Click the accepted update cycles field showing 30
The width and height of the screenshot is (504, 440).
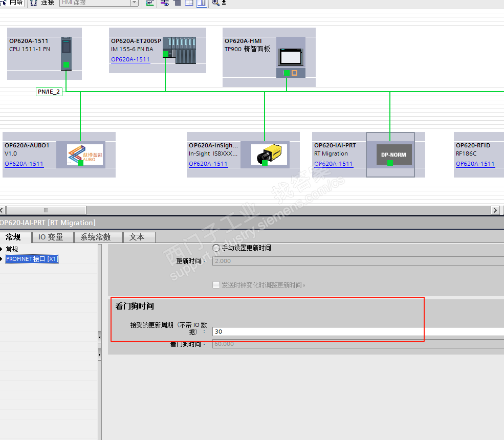pos(358,332)
